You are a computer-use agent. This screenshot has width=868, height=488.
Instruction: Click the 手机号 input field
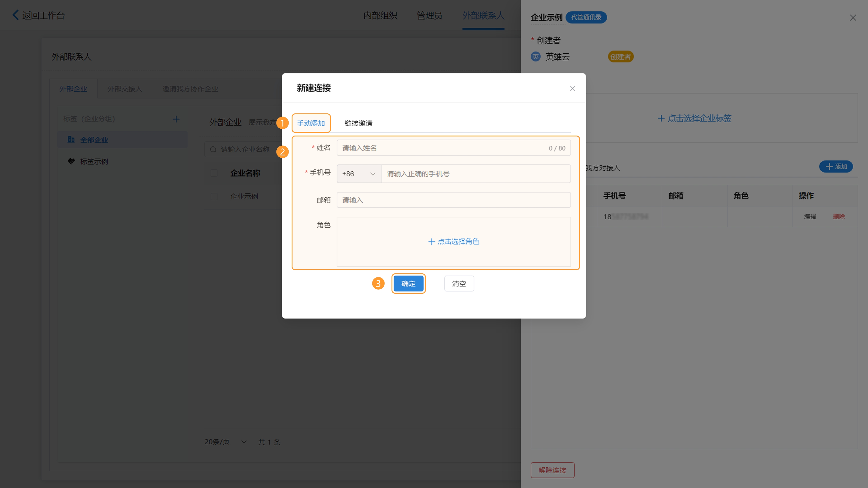click(476, 174)
